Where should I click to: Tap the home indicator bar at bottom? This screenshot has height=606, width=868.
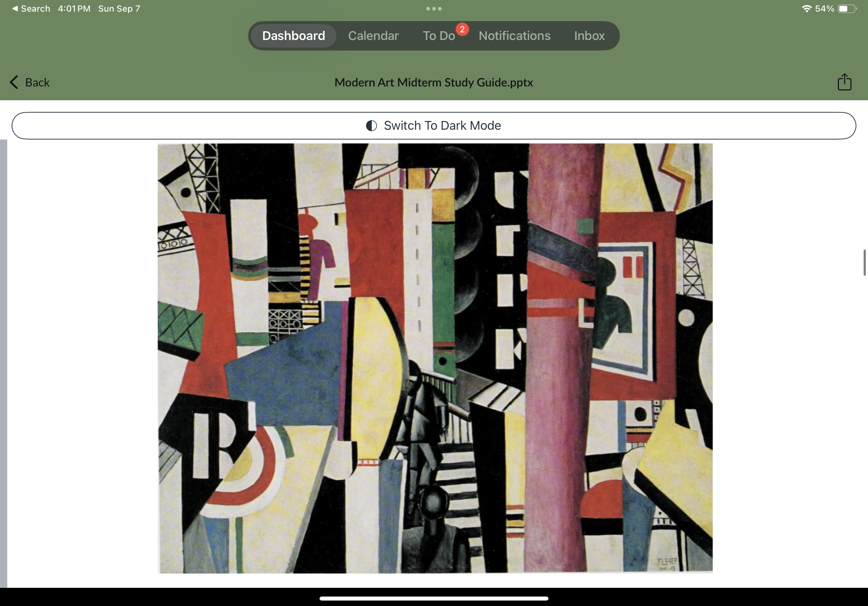coord(434,598)
